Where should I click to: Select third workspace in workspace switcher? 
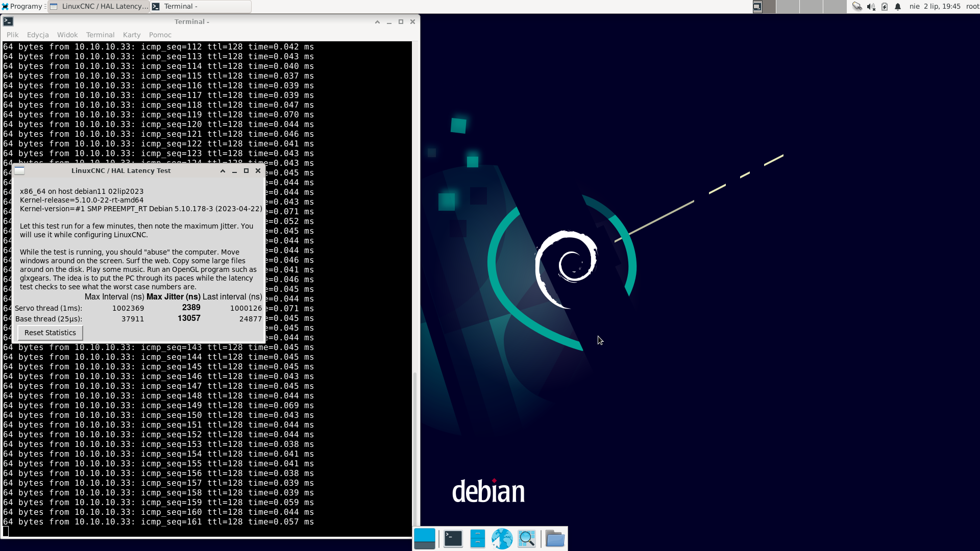tap(811, 7)
